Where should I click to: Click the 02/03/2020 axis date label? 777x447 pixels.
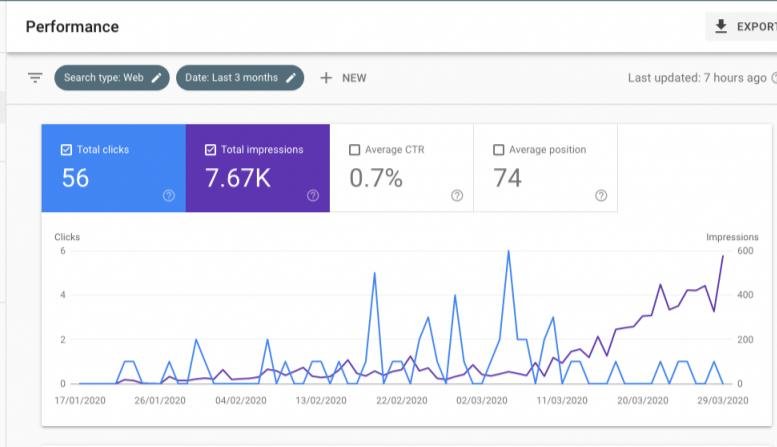pyautogui.click(x=482, y=400)
